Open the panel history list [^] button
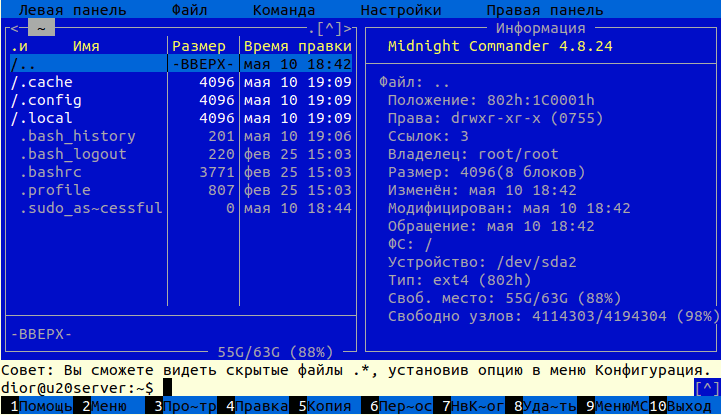Viewport: 721px width, 415px height. [x=329, y=28]
